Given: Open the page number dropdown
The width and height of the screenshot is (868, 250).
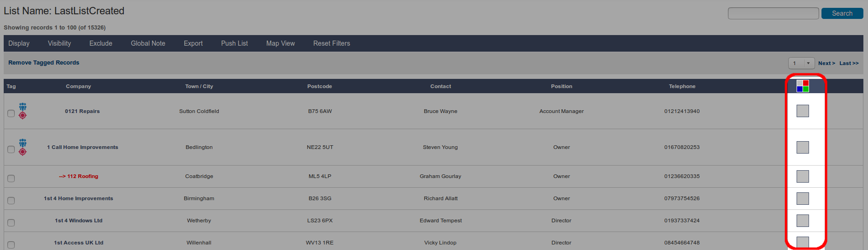Looking at the screenshot, I should 801,63.
